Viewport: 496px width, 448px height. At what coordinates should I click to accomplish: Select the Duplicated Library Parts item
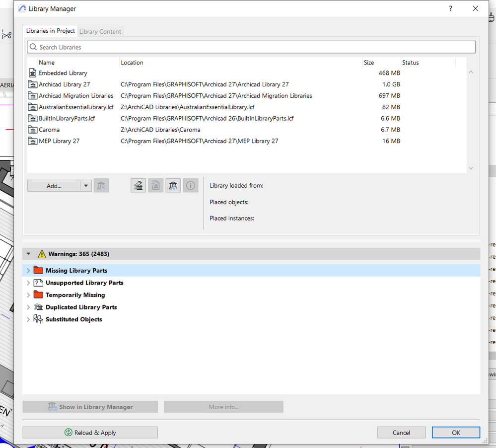pyautogui.click(x=251, y=307)
